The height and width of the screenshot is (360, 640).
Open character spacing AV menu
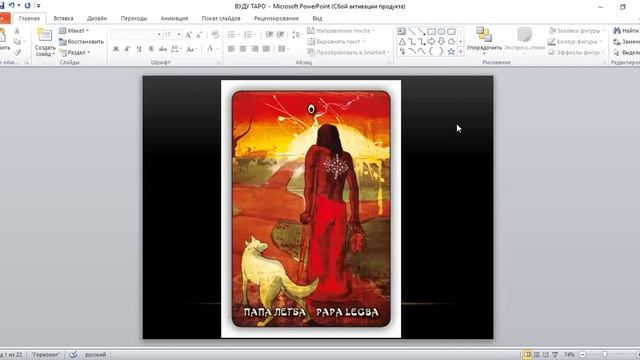176,49
